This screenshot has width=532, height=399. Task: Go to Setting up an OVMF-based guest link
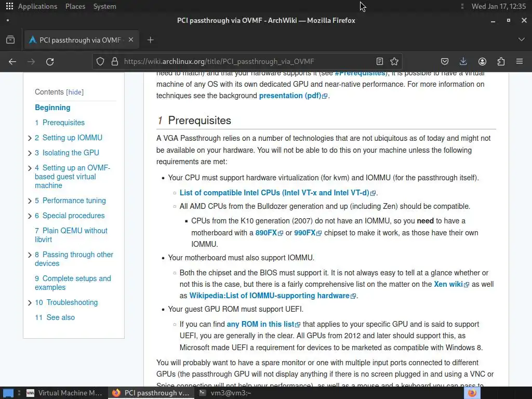point(72,177)
